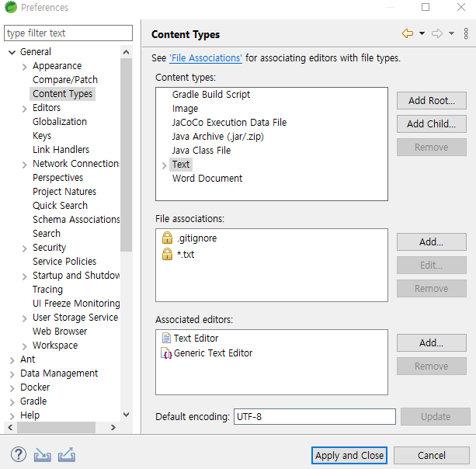Select Image content type
The width and height of the screenshot is (476, 469).
(185, 109)
